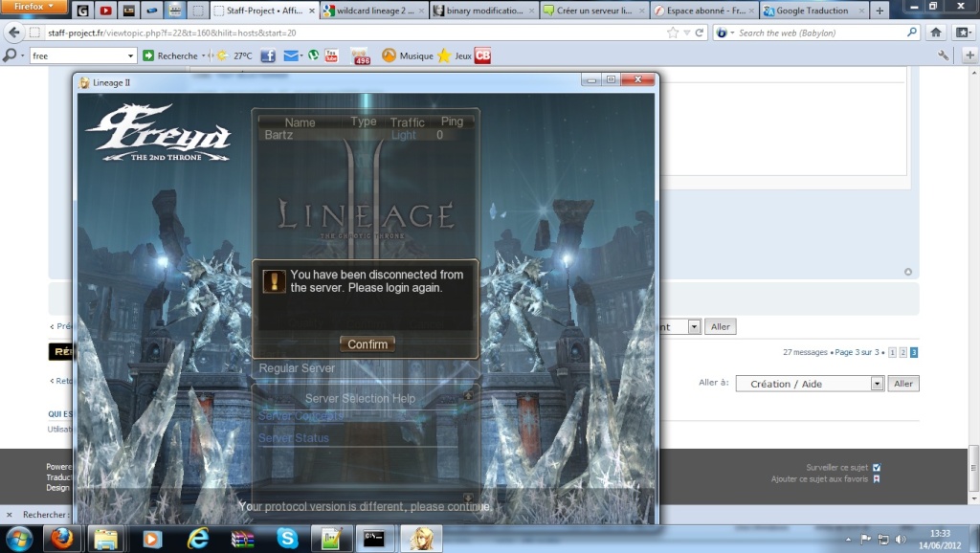This screenshot has height=553, width=980.
Task: Close the Staff-Project tab
Action: coord(312,11)
